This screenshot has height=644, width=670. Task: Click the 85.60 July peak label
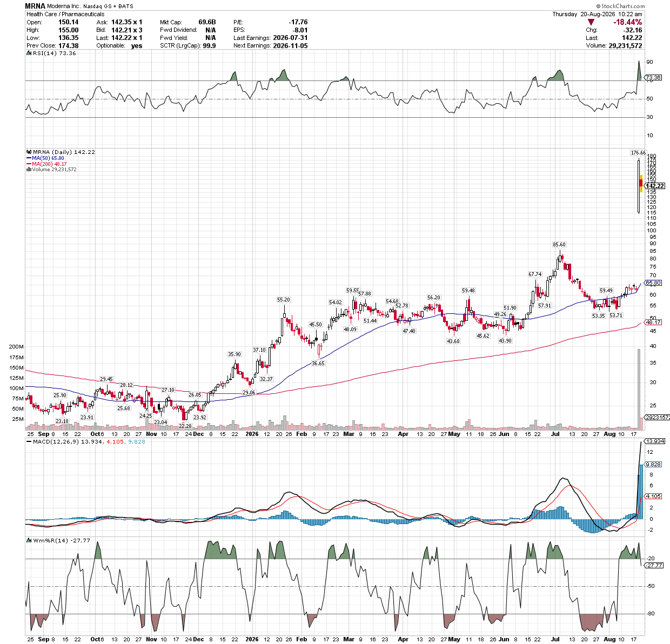559,245
